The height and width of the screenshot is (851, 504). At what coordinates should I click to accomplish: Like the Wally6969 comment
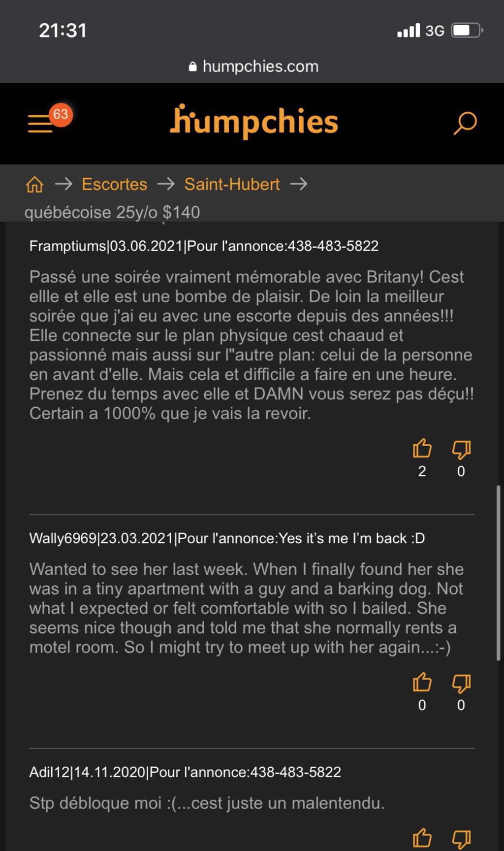(x=422, y=683)
